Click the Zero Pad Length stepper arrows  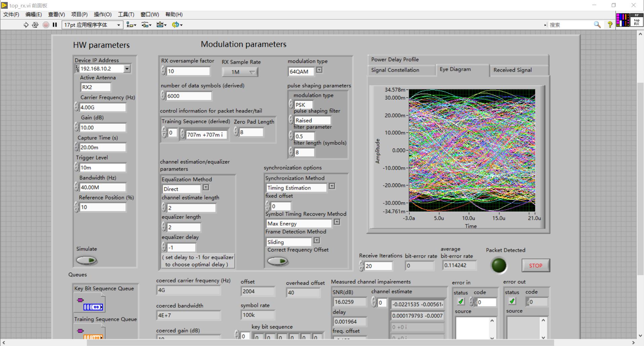[x=236, y=132]
